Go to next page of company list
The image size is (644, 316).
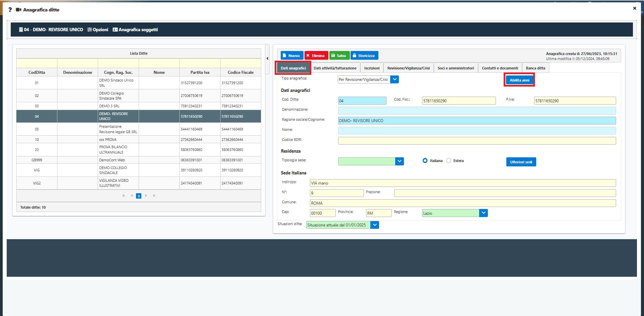tap(146, 196)
